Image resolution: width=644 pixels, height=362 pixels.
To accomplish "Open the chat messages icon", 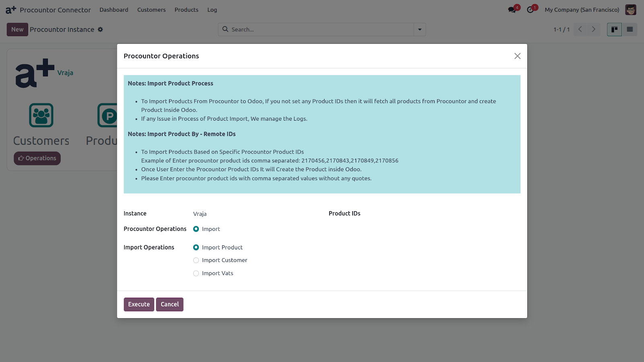I will pyautogui.click(x=512, y=10).
